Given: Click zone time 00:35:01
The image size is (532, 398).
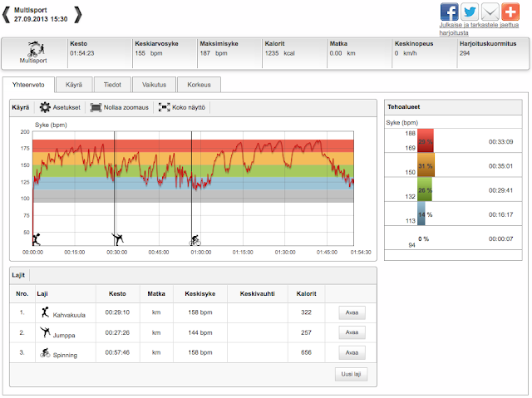Looking at the screenshot, I should tap(500, 166).
